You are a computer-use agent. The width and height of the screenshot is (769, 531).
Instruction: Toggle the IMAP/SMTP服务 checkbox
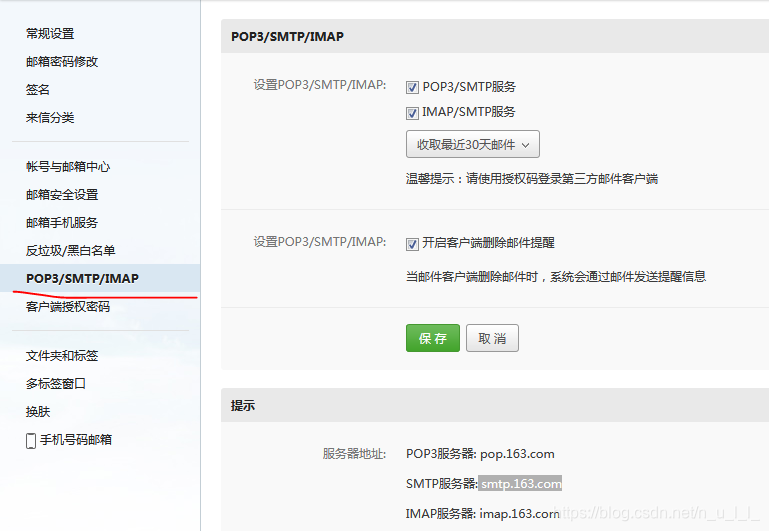tap(412, 113)
